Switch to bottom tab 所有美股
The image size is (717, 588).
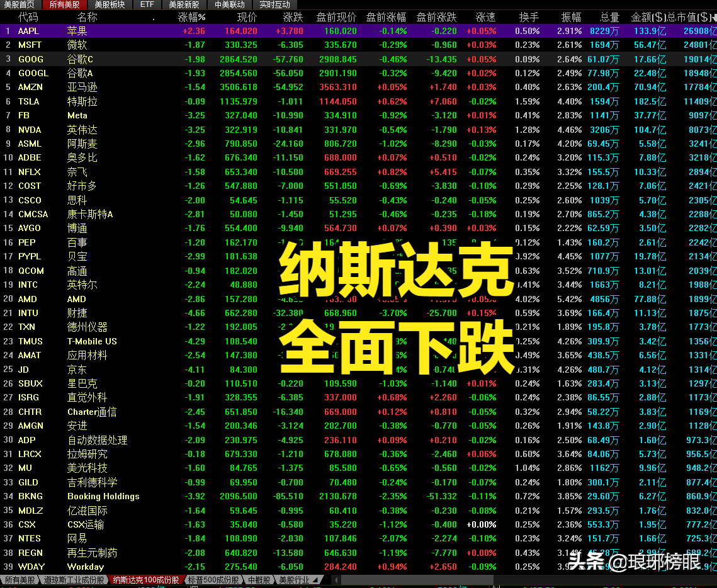pyautogui.click(x=20, y=580)
